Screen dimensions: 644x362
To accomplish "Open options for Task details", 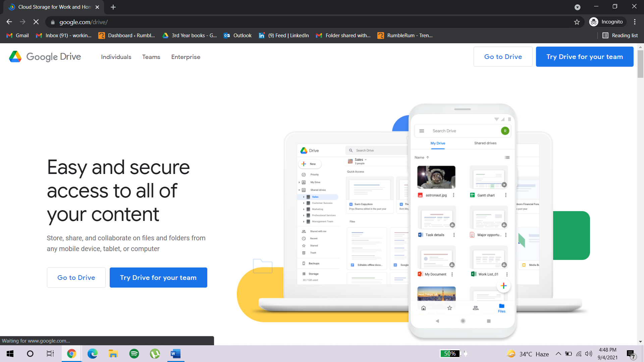I will [x=454, y=235].
